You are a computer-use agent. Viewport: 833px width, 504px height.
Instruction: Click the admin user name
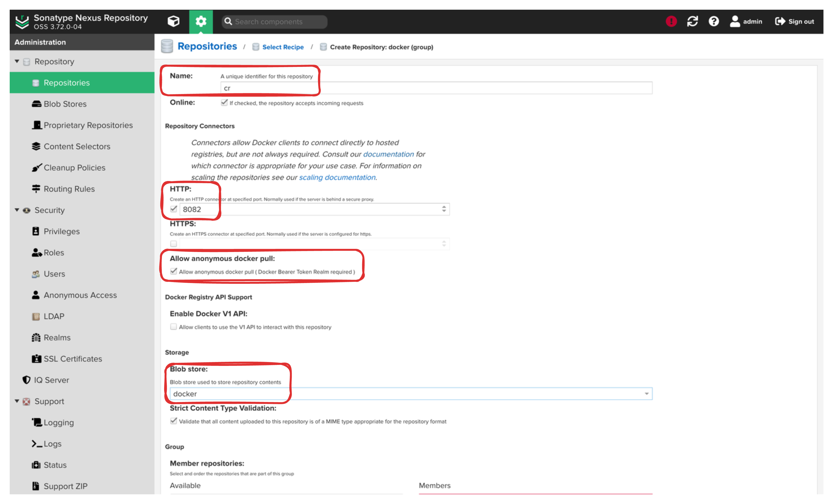pyautogui.click(x=753, y=21)
